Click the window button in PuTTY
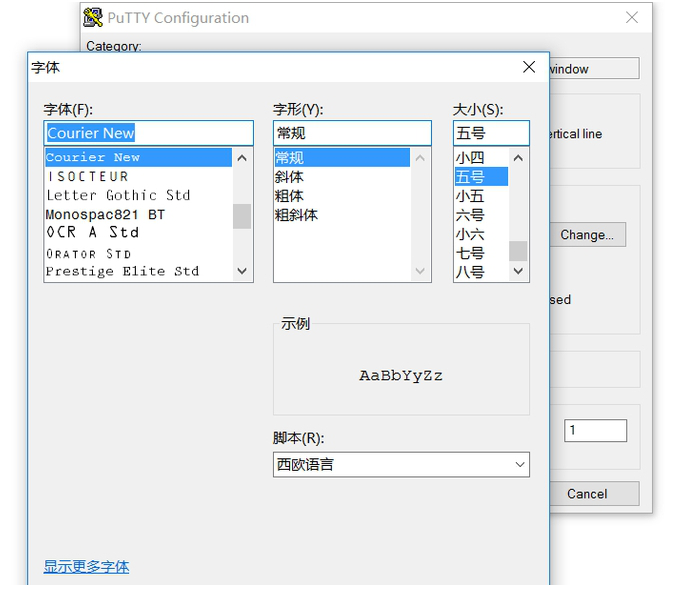 pyautogui.click(x=594, y=69)
